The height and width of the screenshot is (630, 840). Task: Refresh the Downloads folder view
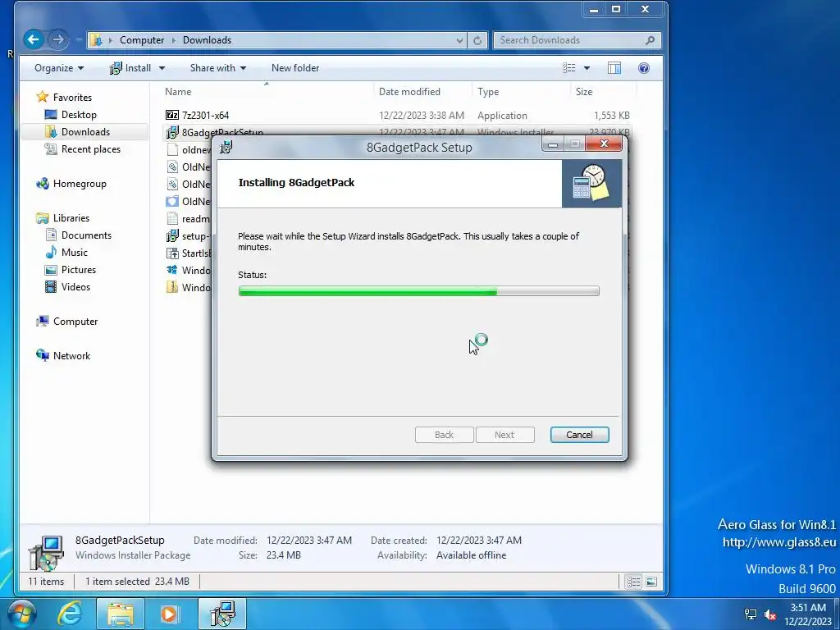[x=477, y=40]
